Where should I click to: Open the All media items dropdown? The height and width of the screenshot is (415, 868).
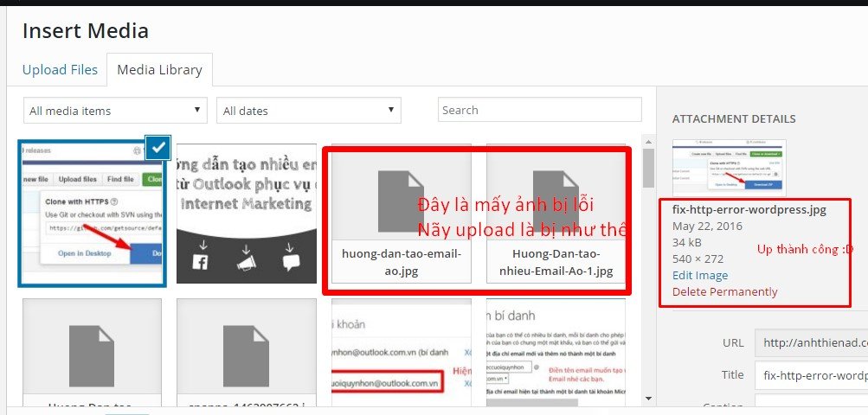(115, 110)
